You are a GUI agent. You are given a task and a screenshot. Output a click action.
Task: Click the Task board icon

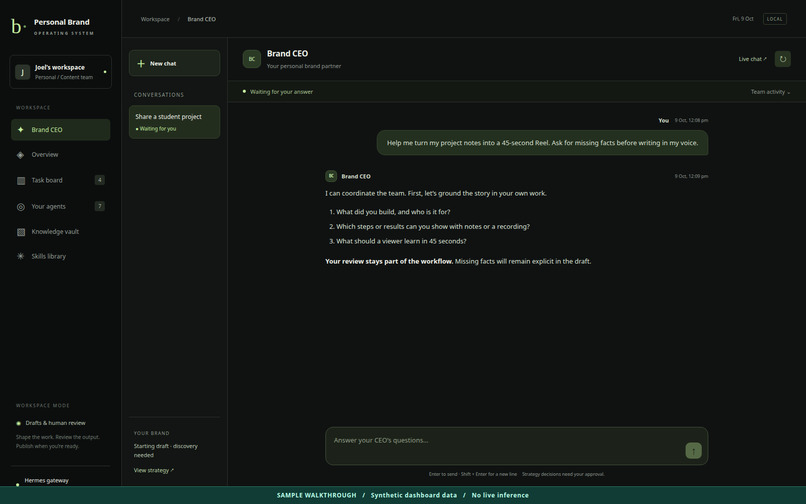(21, 181)
